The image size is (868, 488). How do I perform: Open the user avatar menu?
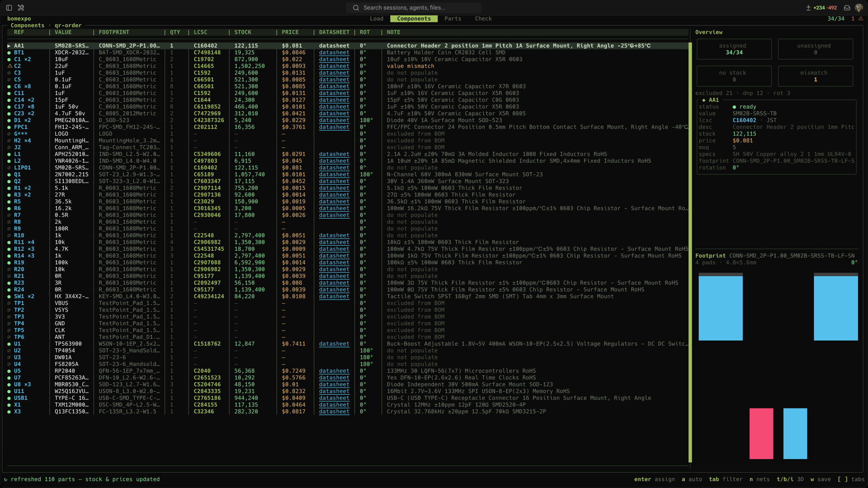coord(859,8)
